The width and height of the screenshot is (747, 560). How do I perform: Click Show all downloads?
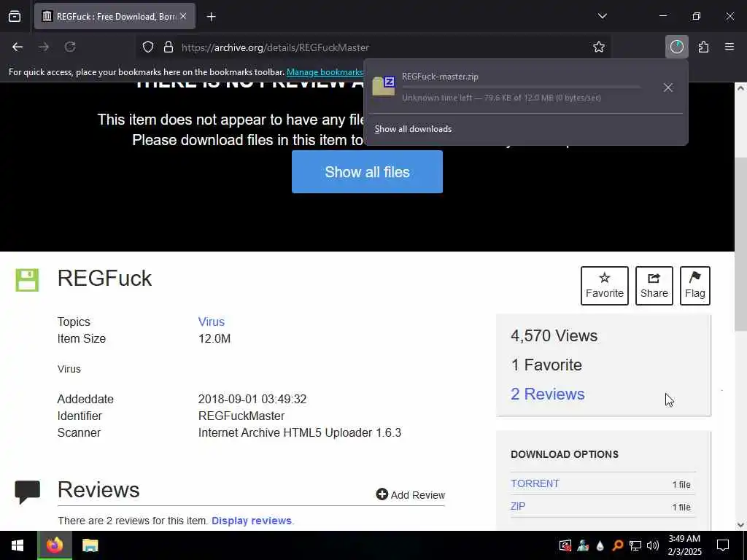[413, 129]
